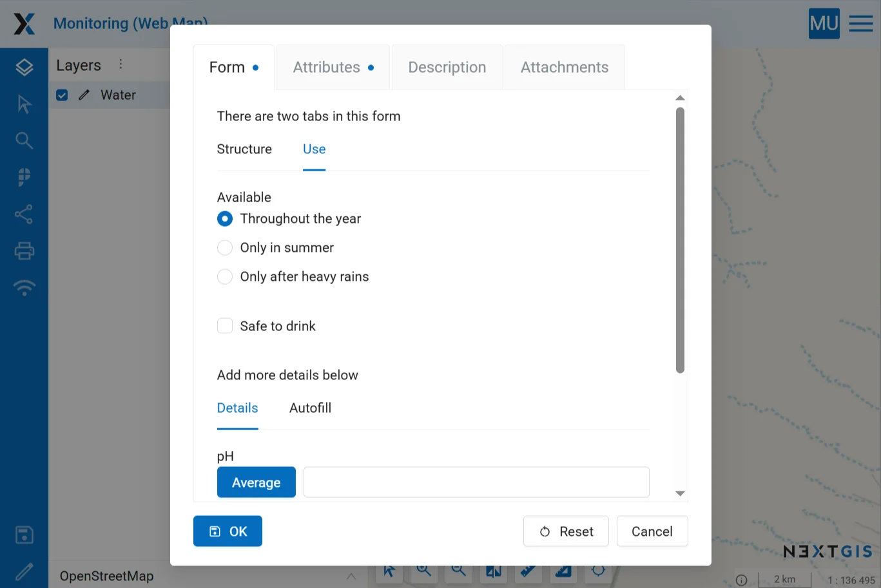
Task: Click the scrollbar up arrow in form
Action: [x=680, y=98]
